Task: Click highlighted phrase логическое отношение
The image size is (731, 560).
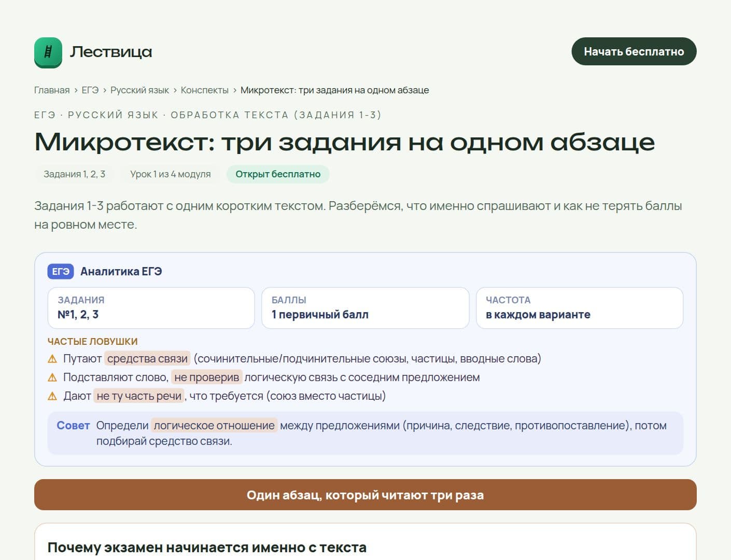Action: point(214,426)
